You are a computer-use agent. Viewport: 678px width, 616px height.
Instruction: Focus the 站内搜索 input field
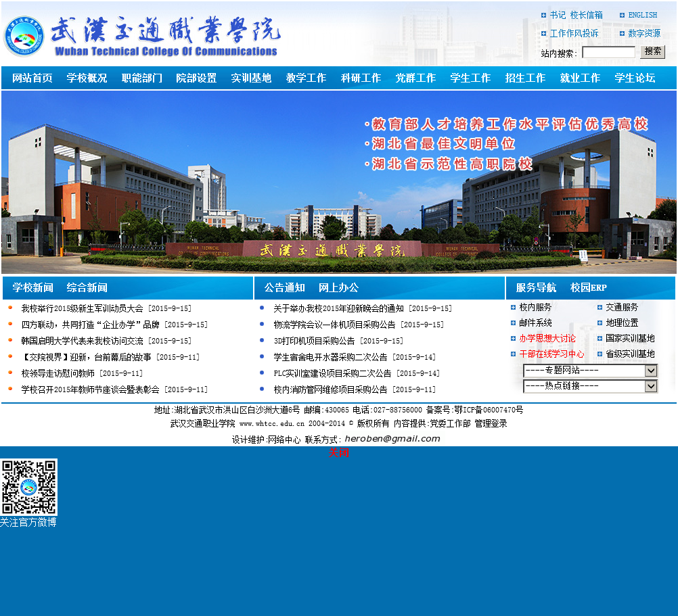point(608,53)
